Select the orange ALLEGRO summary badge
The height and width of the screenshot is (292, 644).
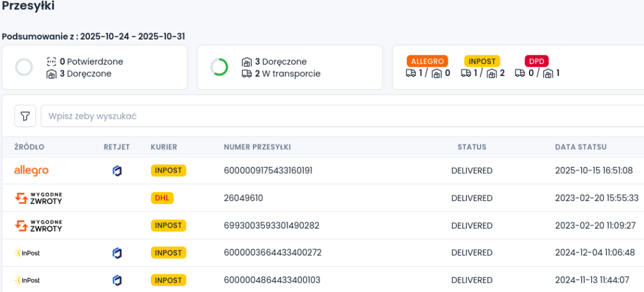[427, 62]
